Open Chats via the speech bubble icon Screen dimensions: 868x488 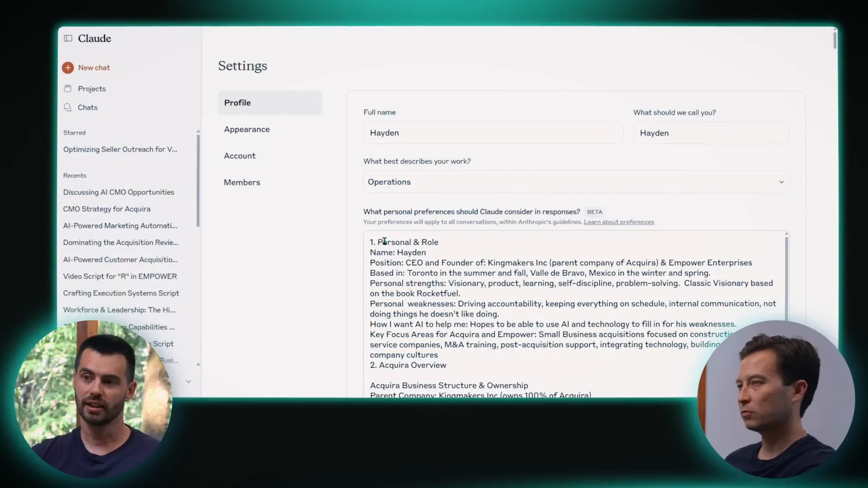pyautogui.click(x=68, y=108)
